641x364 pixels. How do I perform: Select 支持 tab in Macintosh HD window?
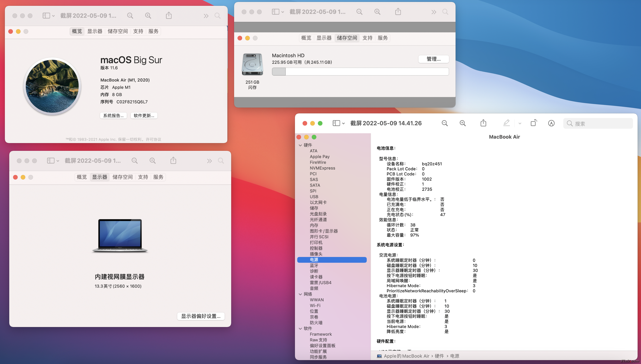367,38
